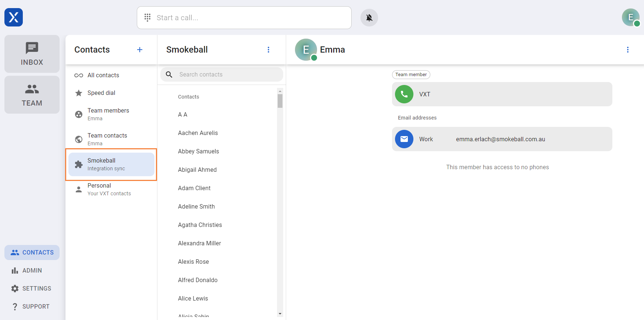The width and height of the screenshot is (644, 320).
Task: Open the user profile avatar menu
Action: click(631, 17)
